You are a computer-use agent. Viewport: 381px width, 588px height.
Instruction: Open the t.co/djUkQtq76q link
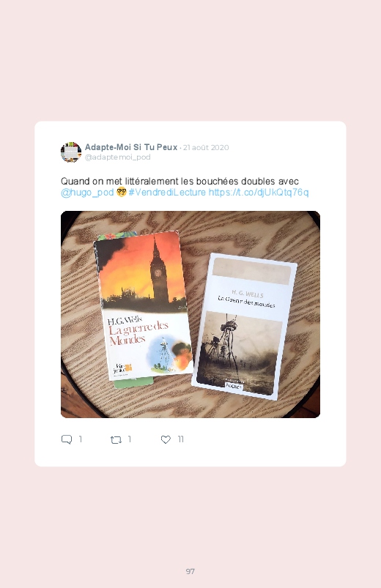[259, 193]
